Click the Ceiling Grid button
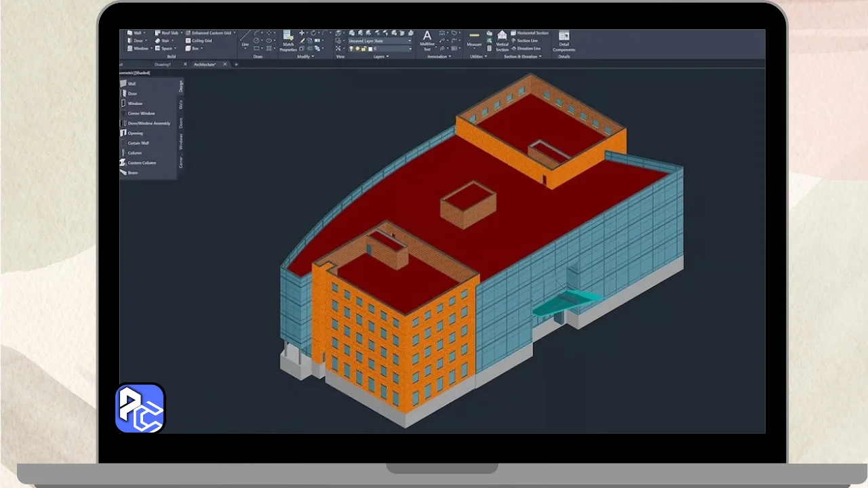Image resolution: width=868 pixels, height=488 pixels. [x=201, y=41]
